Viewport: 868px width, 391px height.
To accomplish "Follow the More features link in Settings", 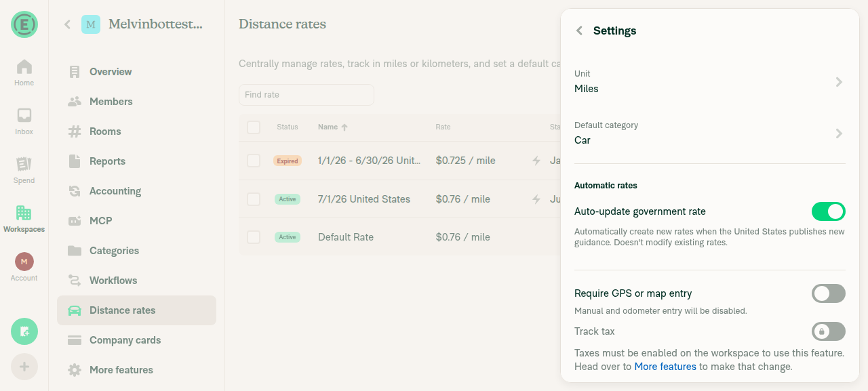I will pyautogui.click(x=665, y=367).
